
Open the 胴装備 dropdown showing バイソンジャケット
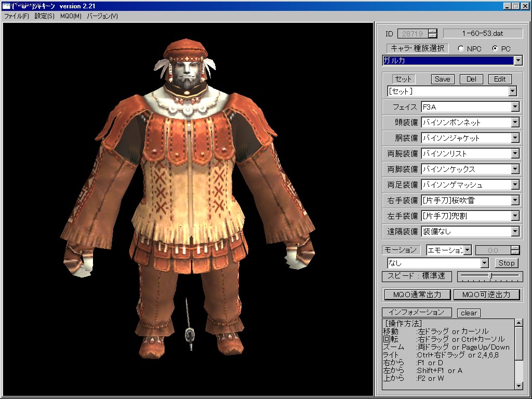(515, 138)
